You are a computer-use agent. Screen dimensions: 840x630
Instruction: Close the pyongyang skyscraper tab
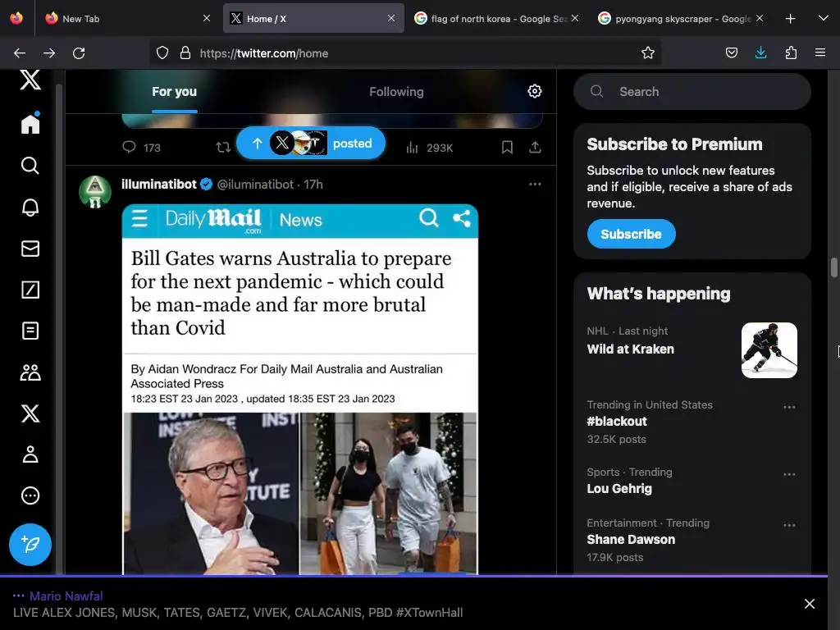click(760, 18)
